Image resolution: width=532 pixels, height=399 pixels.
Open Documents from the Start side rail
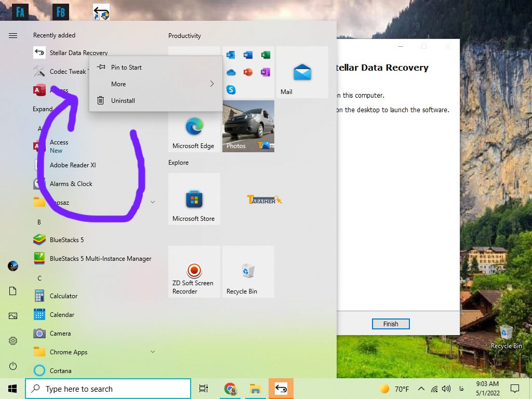click(x=13, y=291)
